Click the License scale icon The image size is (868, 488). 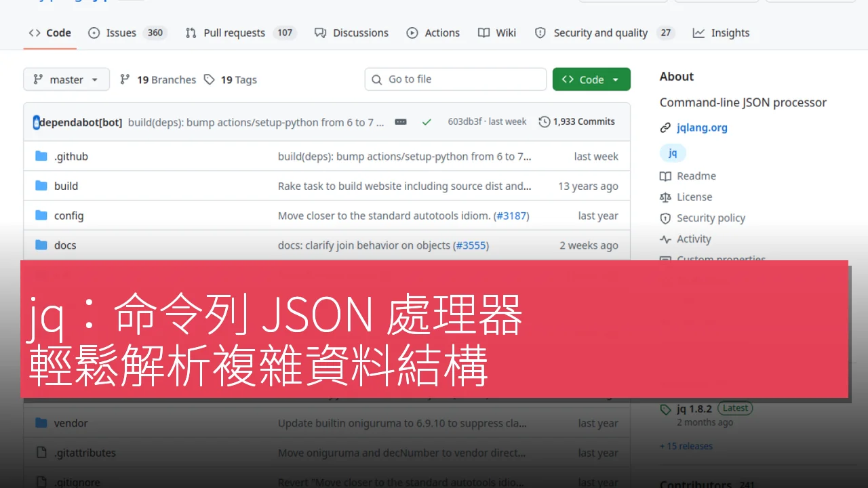(x=665, y=197)
